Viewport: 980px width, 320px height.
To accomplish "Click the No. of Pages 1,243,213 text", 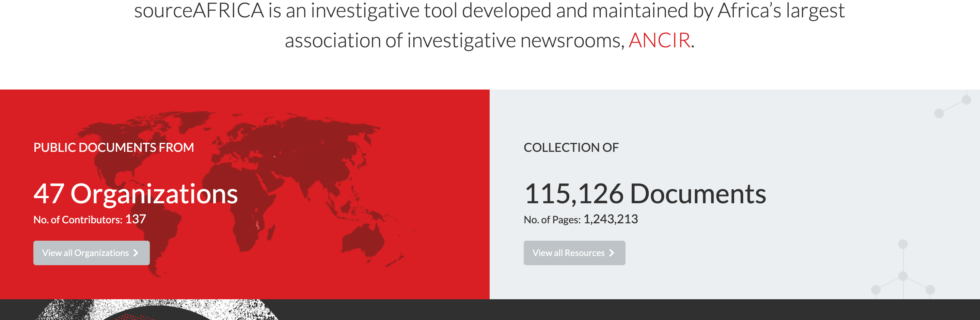I will pos(580,220).
